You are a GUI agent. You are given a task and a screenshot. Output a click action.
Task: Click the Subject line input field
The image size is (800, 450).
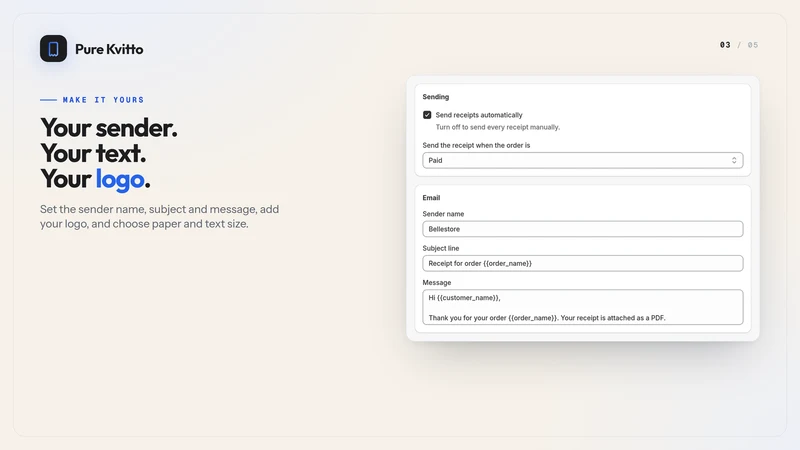click(x=583, y=263)
